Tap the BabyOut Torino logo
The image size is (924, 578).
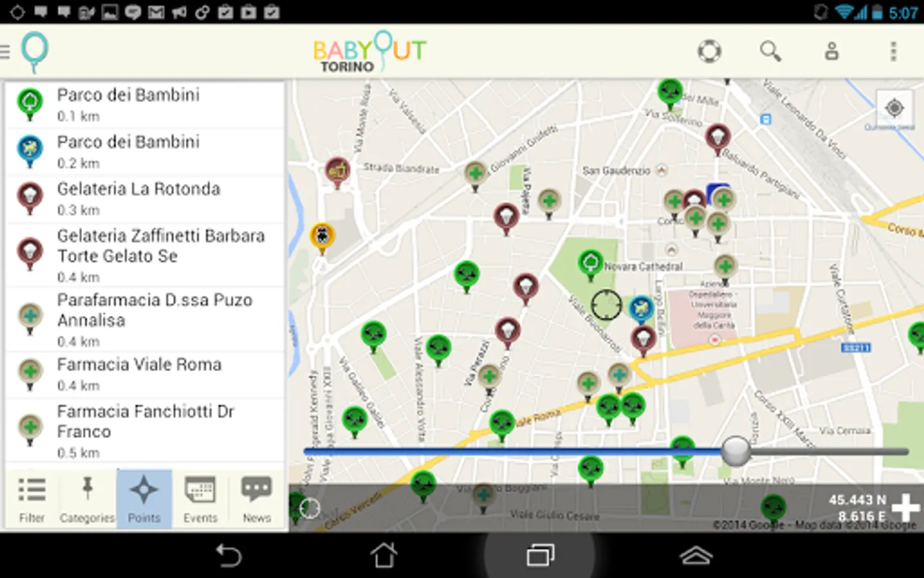(369, 51)
